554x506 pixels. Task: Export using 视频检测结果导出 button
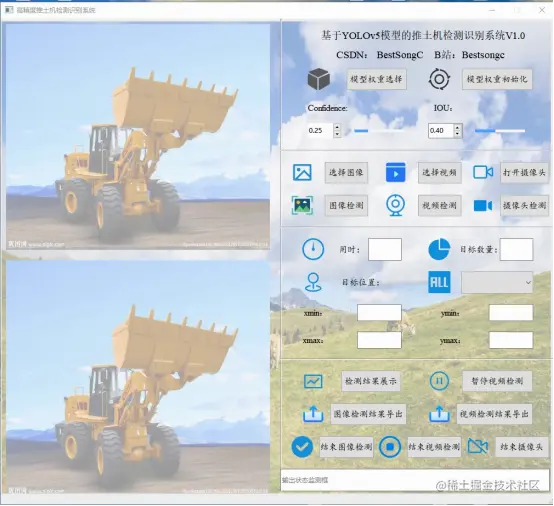click(x=494, y=414)
